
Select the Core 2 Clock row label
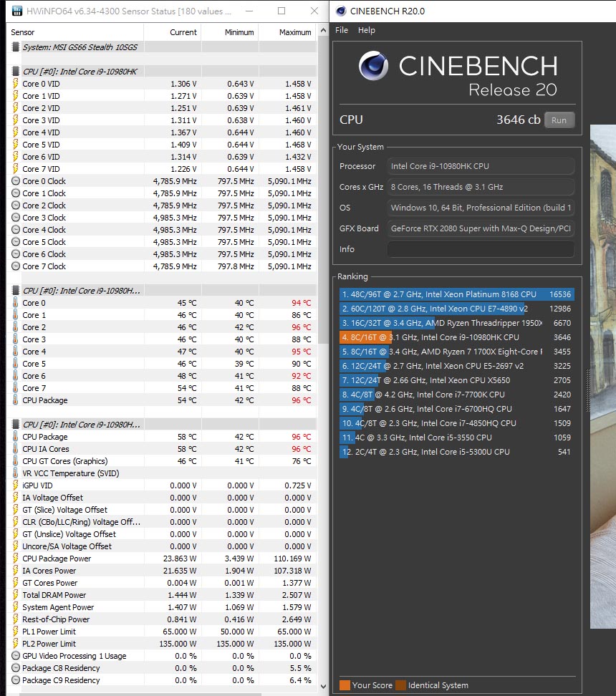[44, 206]
